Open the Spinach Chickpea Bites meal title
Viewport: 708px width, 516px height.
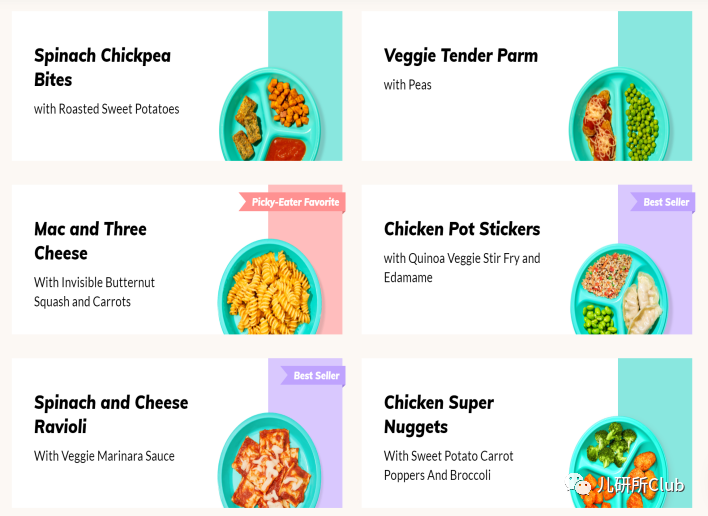(x=102, y=67)
